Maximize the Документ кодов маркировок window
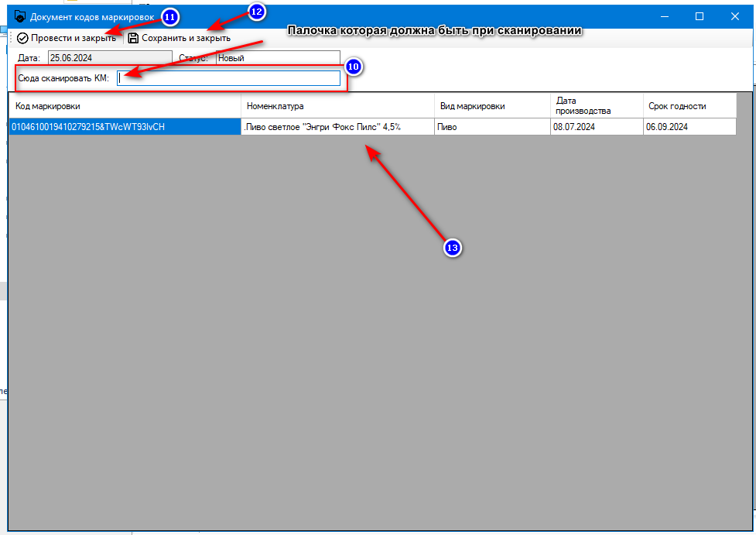 tap(699, 15)
